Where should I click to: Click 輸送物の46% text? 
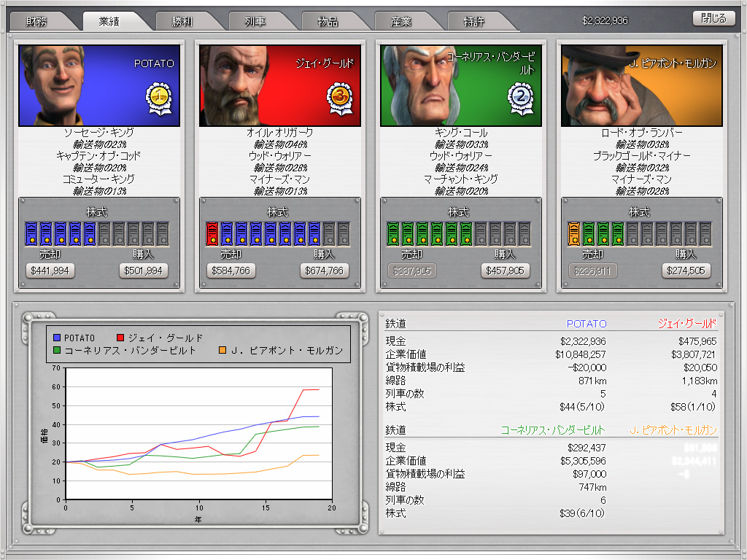pos(280,144)
